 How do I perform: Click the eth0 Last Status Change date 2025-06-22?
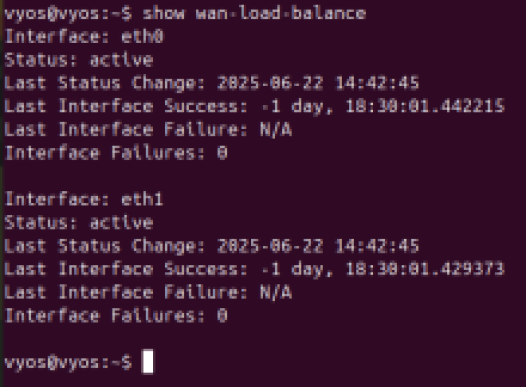(270, 83)
